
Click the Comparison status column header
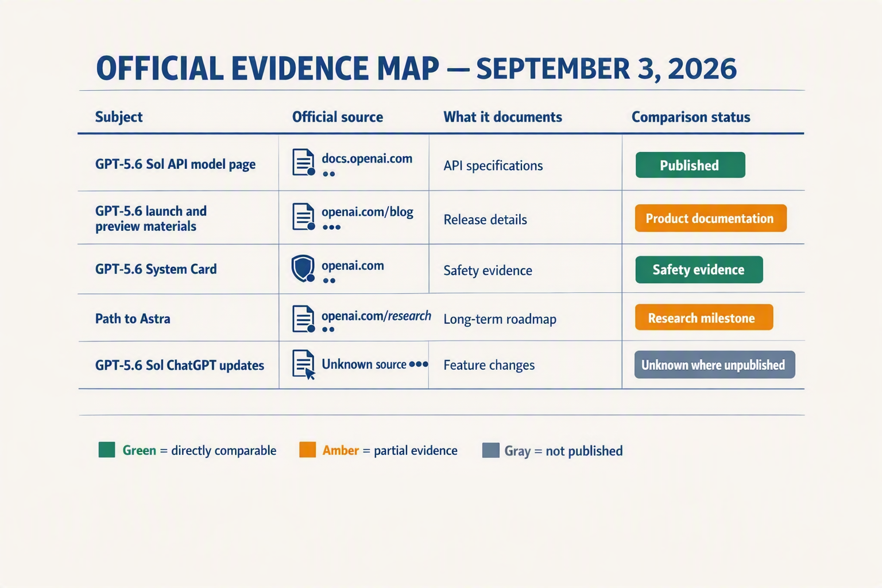pyautogui.click(x=691, y=117)
